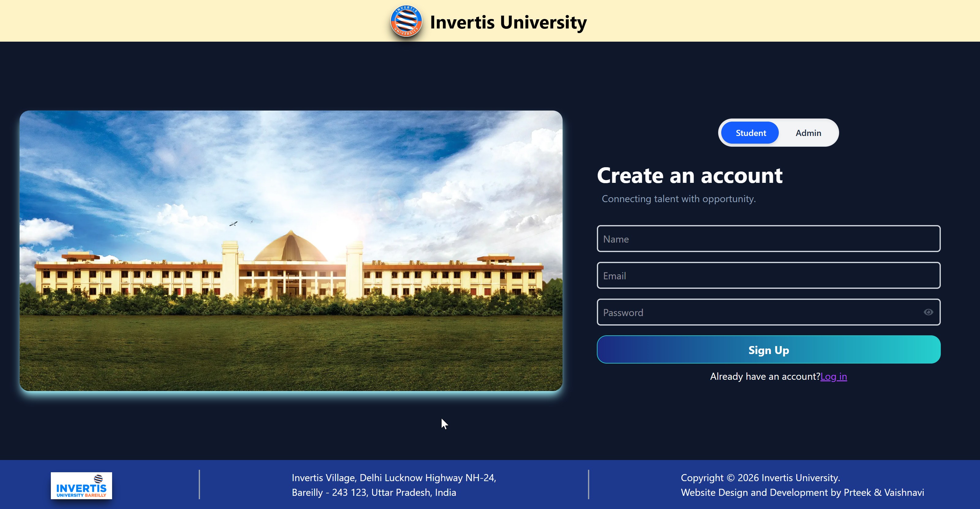Image resolution: width=980 pixels, height=509 pixels.
Task: Click the "Invertis University" header title
Action: tap(508, 22)
